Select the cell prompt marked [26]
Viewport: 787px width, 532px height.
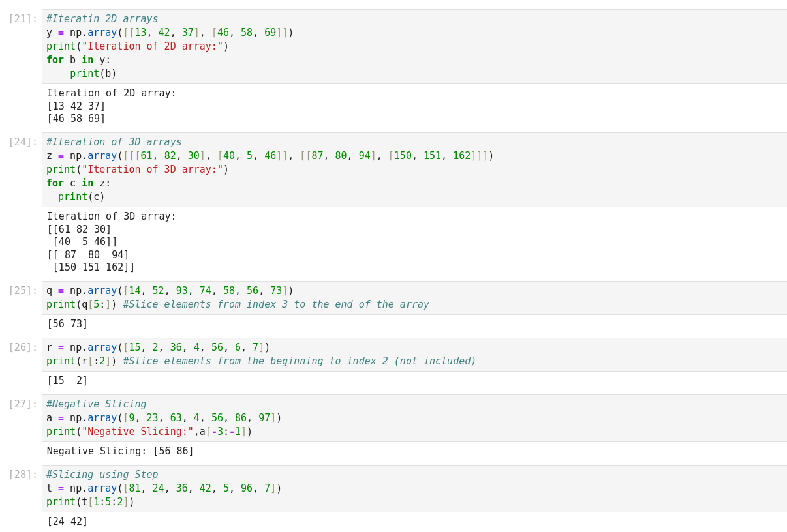click(23, 347)
